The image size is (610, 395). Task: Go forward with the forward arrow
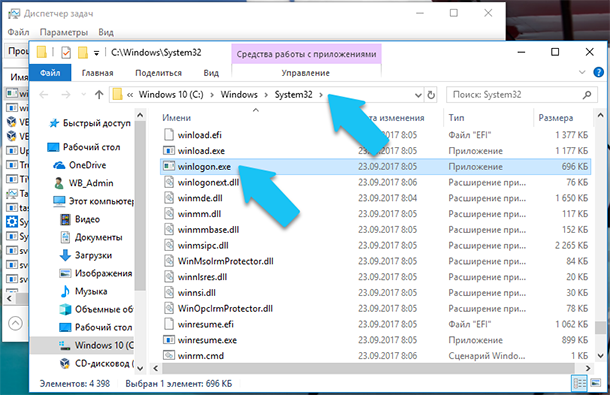(66, 95)
